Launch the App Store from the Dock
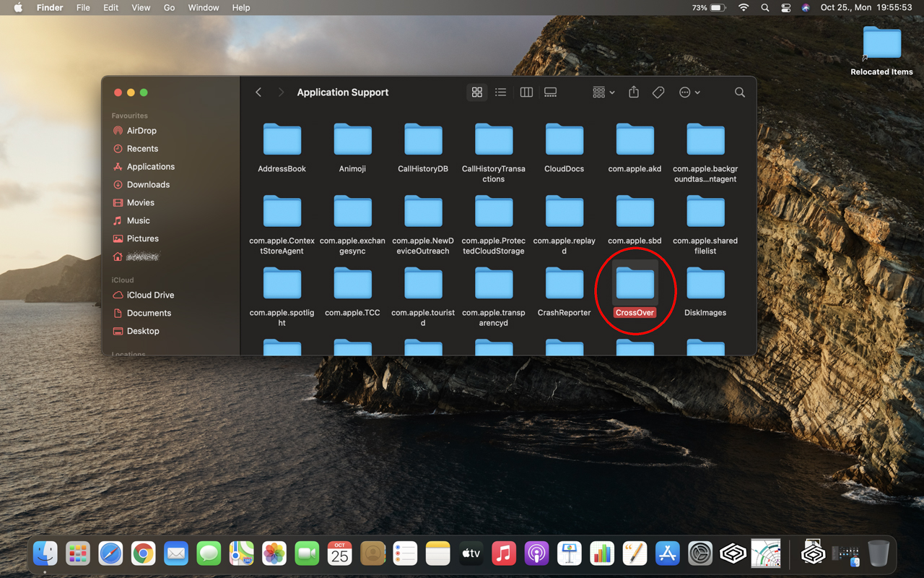 (x=668, y=554)
